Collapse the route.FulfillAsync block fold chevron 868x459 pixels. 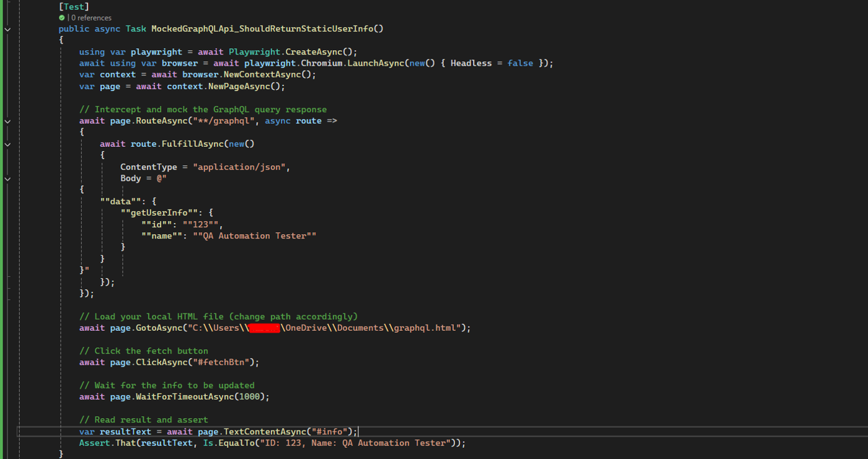coord(7,144)
